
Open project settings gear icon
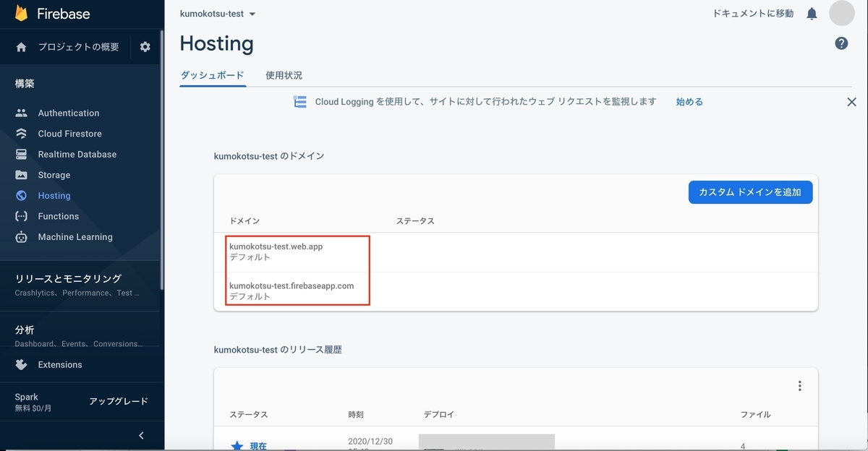coord(145,47)
